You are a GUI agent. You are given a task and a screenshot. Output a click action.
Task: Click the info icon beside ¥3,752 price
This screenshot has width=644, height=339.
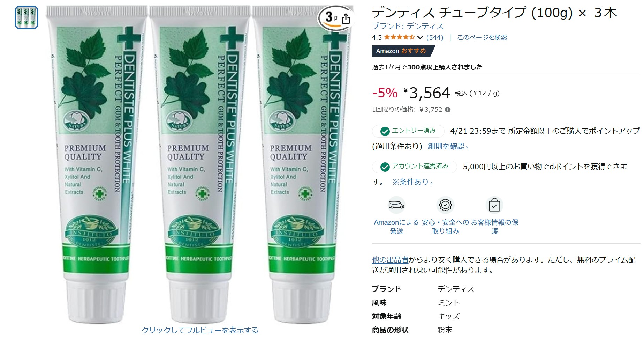click(448, 110)
